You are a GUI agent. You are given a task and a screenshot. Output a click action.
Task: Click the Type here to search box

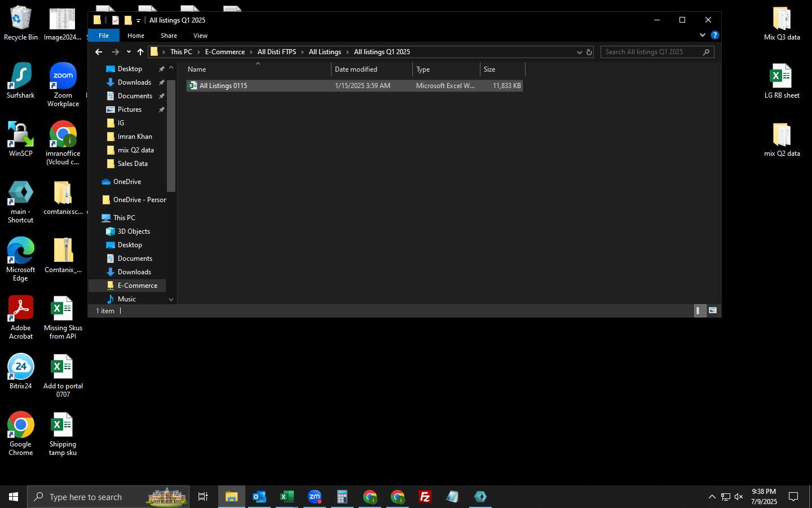tap(108, 497)
